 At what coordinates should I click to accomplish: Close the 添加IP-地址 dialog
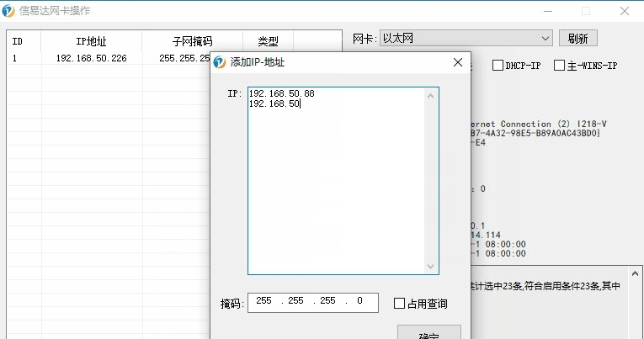(458, 62)
